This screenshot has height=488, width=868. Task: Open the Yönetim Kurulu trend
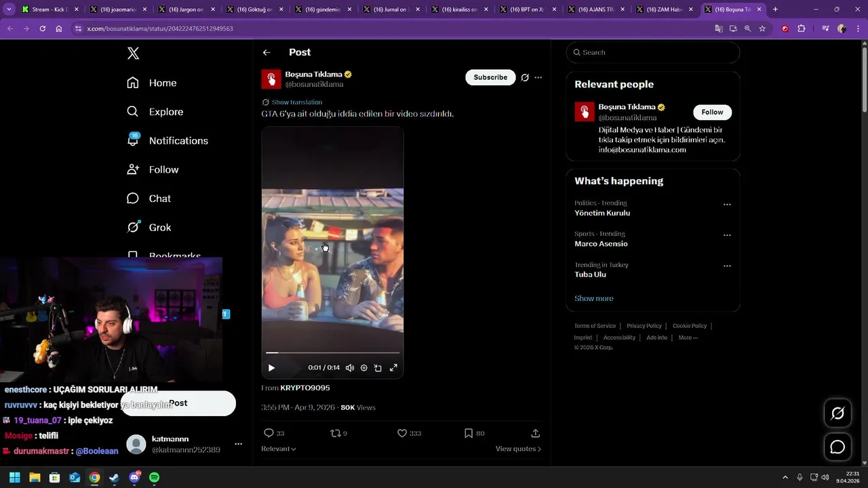602,213
